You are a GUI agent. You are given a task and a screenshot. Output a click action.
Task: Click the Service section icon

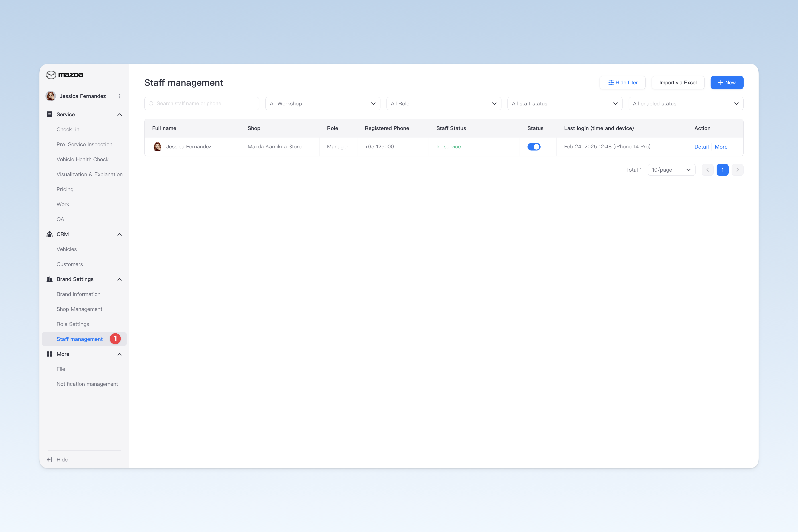pyautogui.click(x=49, y=114)
